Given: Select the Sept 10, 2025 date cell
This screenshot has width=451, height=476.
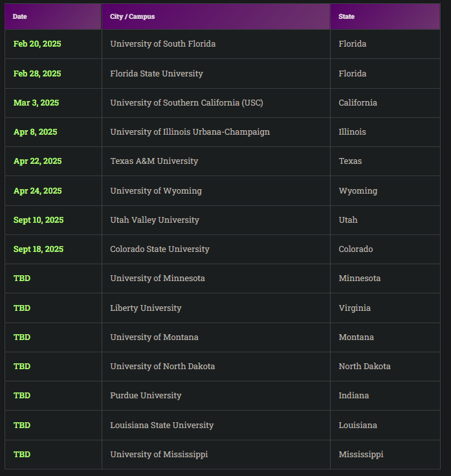Looking at the screenshot, I should (39, 220).
